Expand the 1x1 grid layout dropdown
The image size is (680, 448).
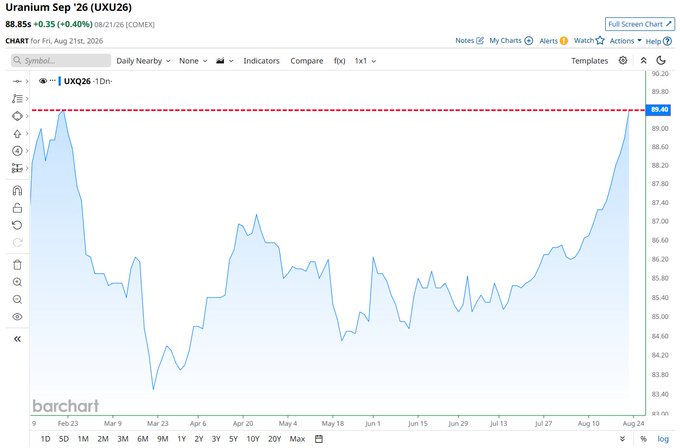tap(365, 61)
